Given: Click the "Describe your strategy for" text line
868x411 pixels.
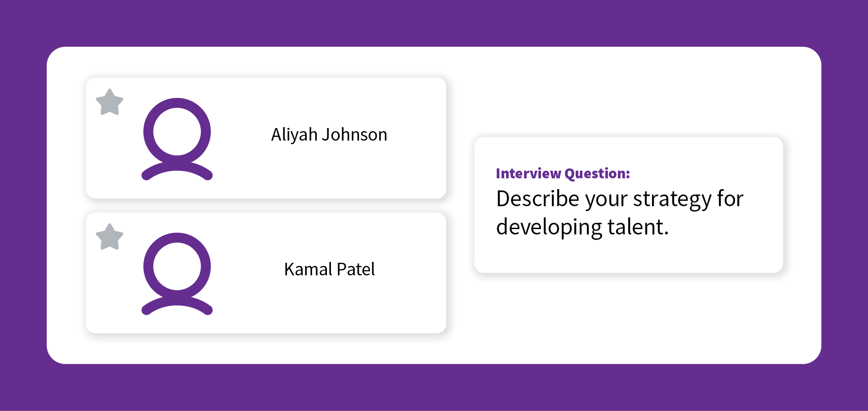Looking at the screenshot, I should (620, 199).
